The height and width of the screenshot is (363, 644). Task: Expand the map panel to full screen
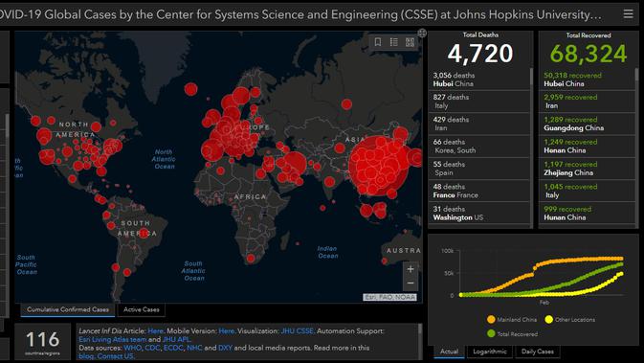422,34
